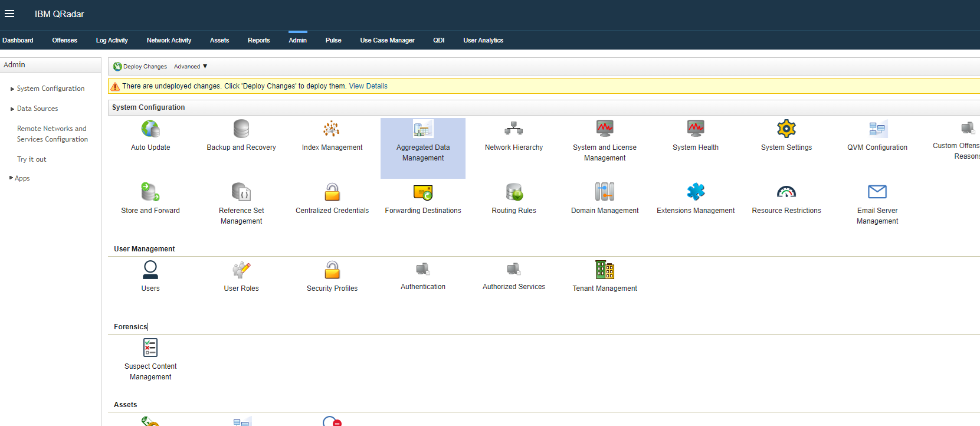
Task: Open the hamburger navigation menu
Action: pos(9,14)
